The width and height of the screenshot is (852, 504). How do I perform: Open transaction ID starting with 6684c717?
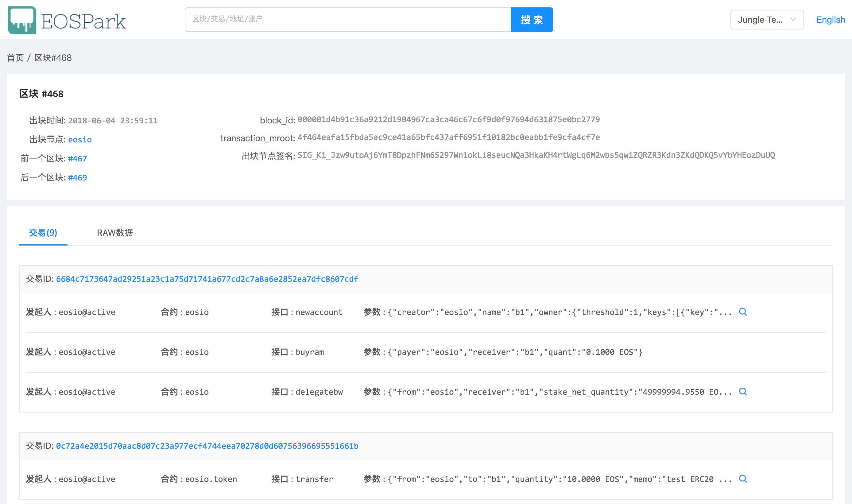207,279
